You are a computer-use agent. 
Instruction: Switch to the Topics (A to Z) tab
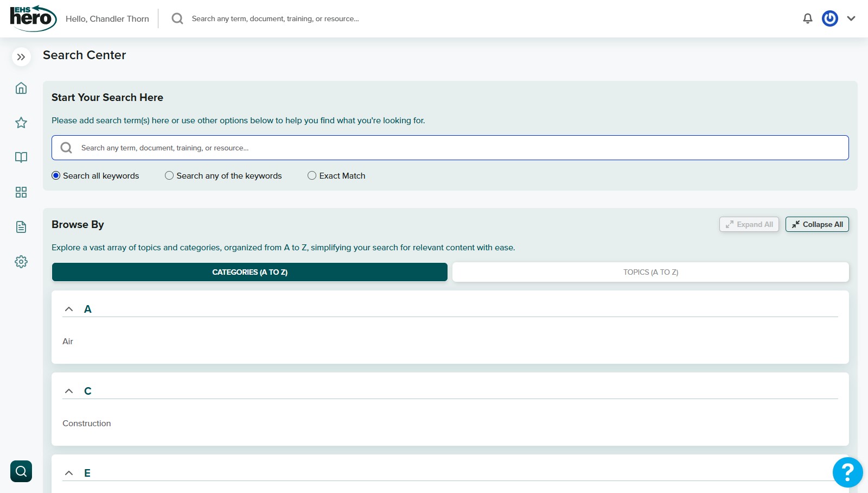click(x=650, y=272)
